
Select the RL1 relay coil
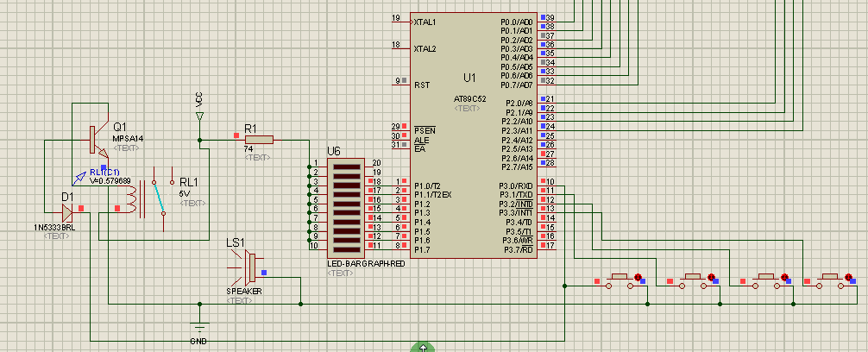pyautogui.click(x=131, y=200)
